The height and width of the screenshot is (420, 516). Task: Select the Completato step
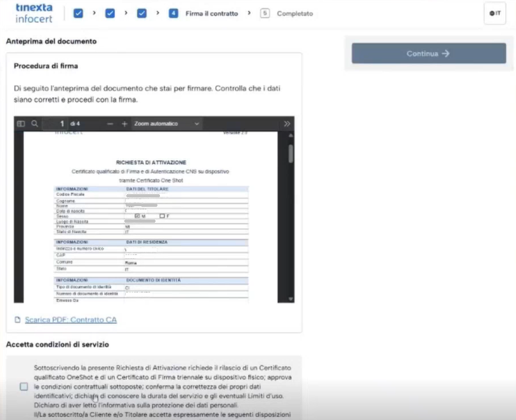[294, 13]
